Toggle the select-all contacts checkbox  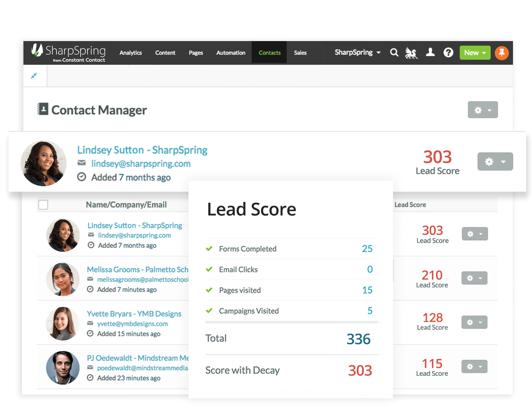43,205
